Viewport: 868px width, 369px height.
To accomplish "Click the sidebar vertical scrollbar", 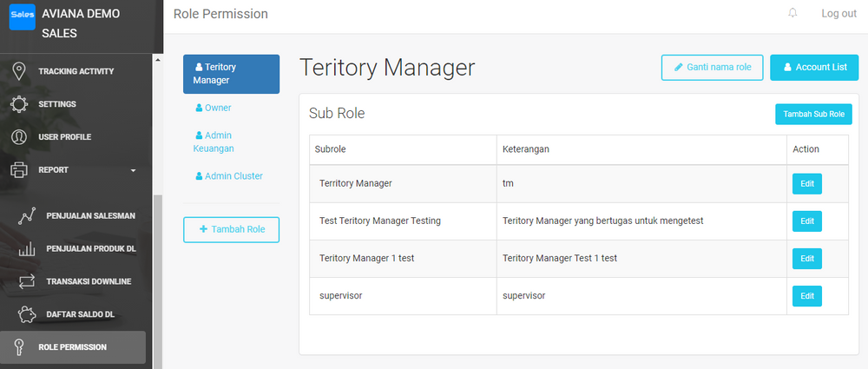I will pos(156,260).
